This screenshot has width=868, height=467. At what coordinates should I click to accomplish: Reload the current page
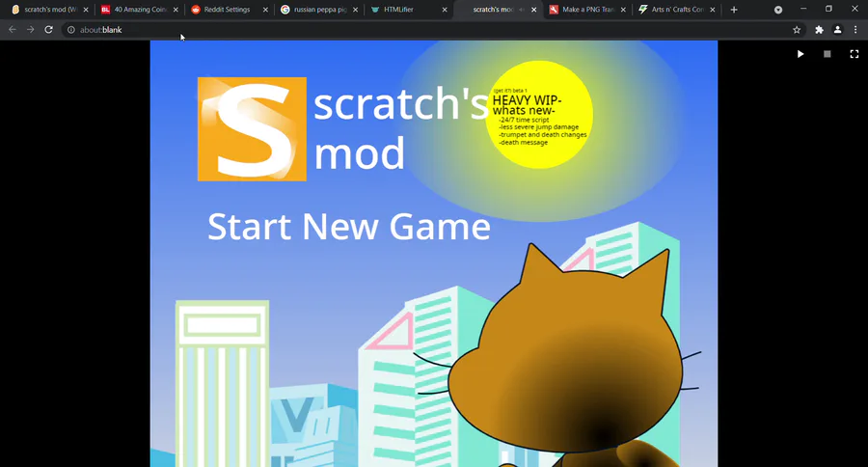click(49, 29)
